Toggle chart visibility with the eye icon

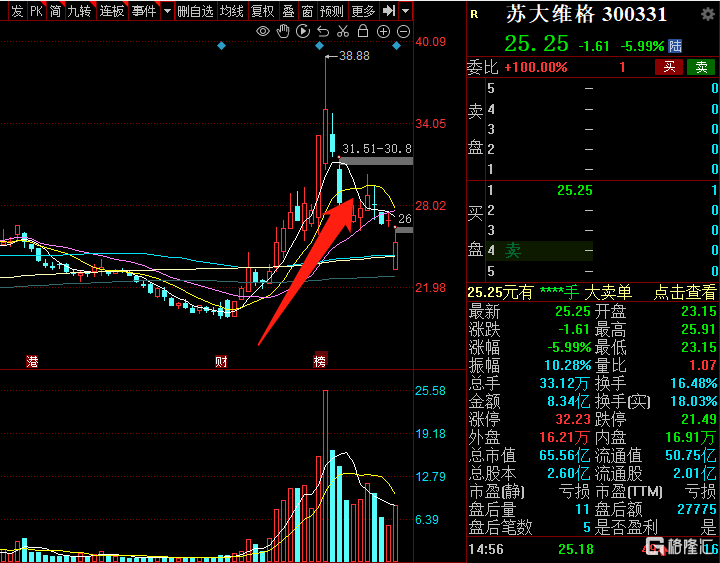point(263,31)
